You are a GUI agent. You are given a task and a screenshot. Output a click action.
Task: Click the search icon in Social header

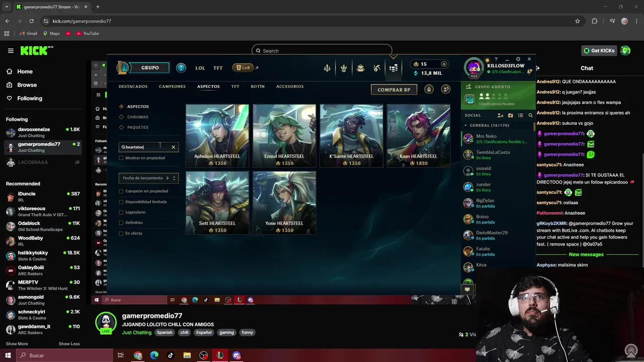[x=530, y=115]
